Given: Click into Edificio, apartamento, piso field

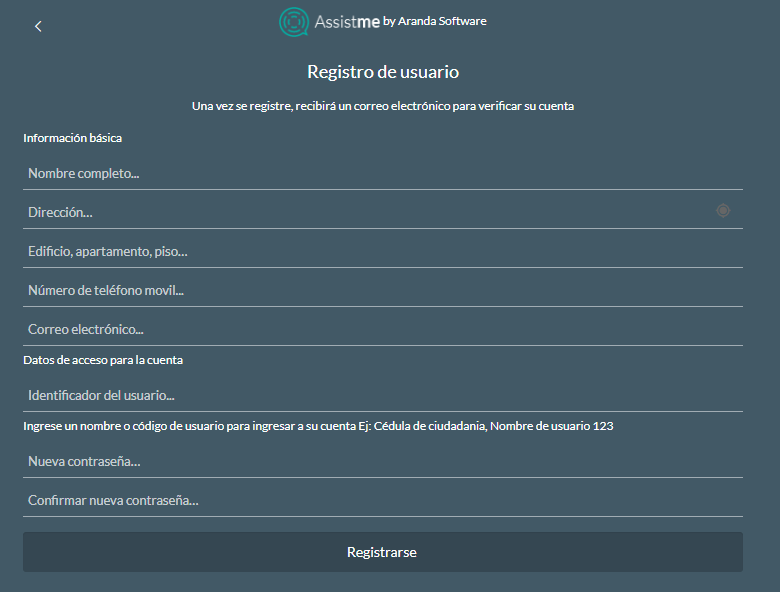Looking at the screenshot, I should click(383, 251).
